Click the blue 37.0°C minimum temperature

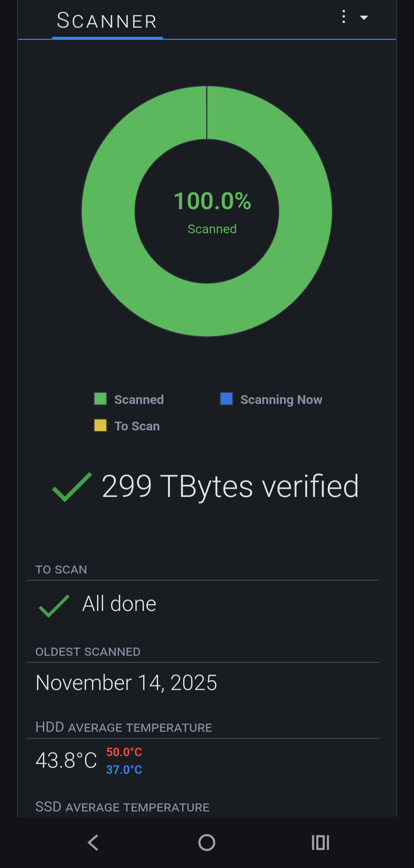124,770
